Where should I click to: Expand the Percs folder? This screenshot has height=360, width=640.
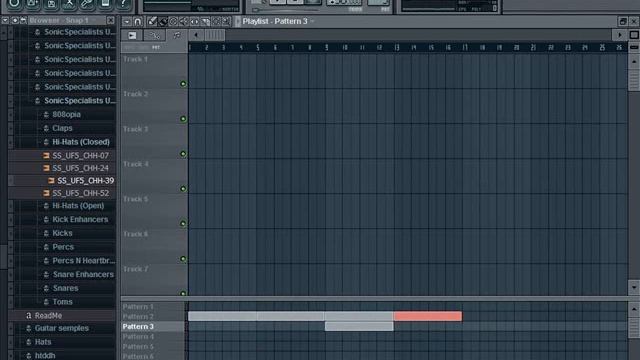pyautogui.click(x=63, y=247)
